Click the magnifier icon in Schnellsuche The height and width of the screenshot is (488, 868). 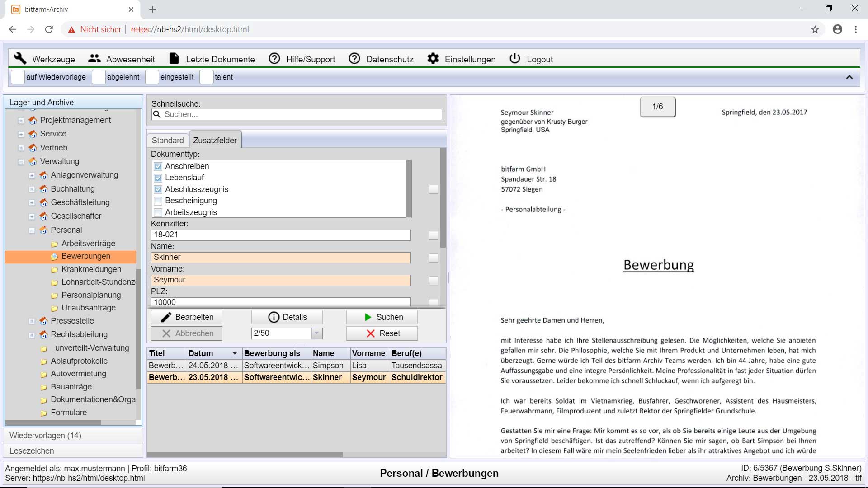click(x=157, y=114)
